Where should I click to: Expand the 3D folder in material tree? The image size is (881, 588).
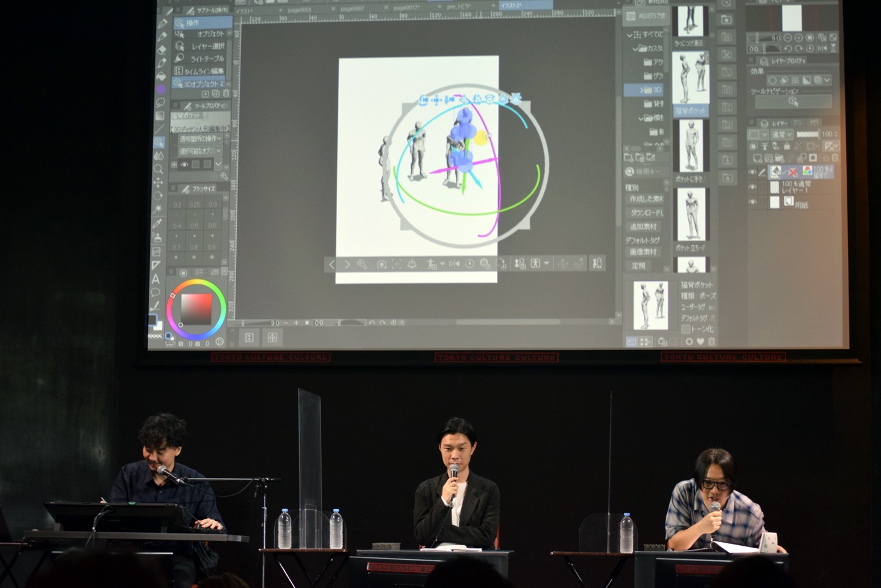(642, 90)
